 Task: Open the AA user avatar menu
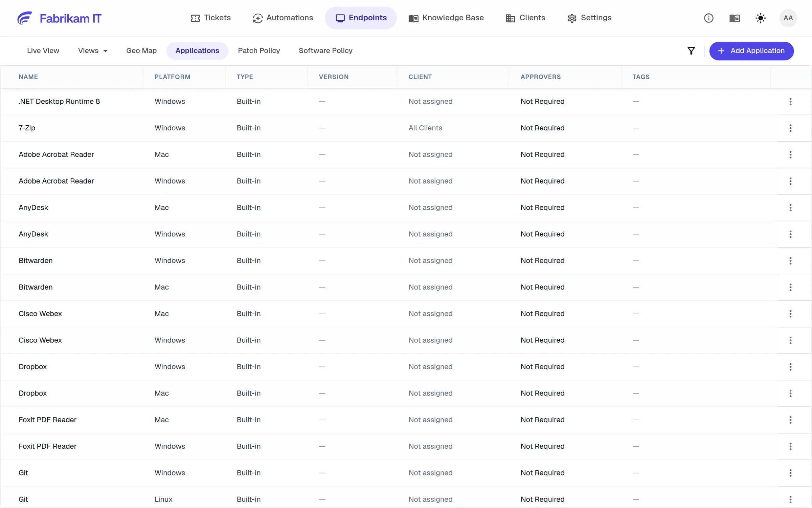point(788,18)
